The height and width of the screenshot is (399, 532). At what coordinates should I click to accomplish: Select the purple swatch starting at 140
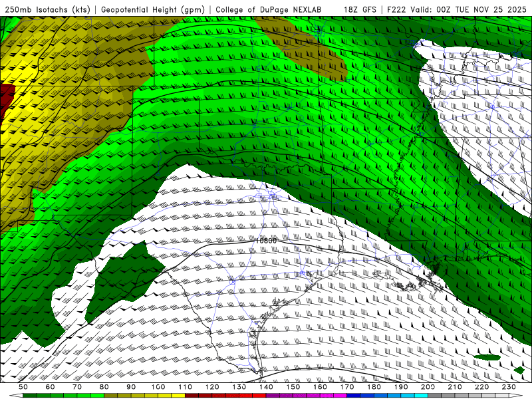pos(273,396)
